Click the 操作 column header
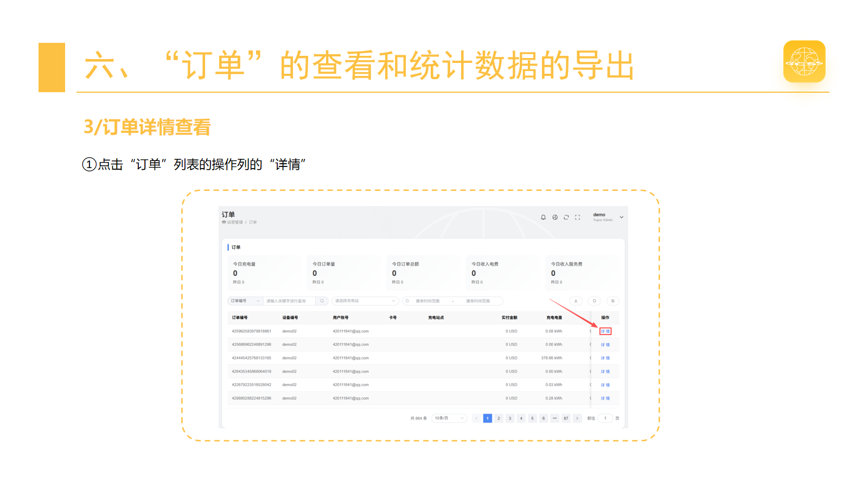Image resolution: width=868 pixels, height=488 pixels. (x=605, y=318)
